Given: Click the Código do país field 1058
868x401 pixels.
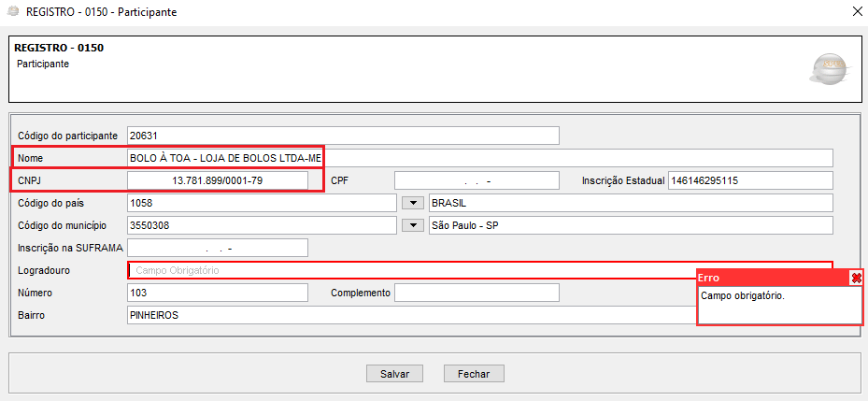Looking at the screenshot, I should (x=262, y=203).
